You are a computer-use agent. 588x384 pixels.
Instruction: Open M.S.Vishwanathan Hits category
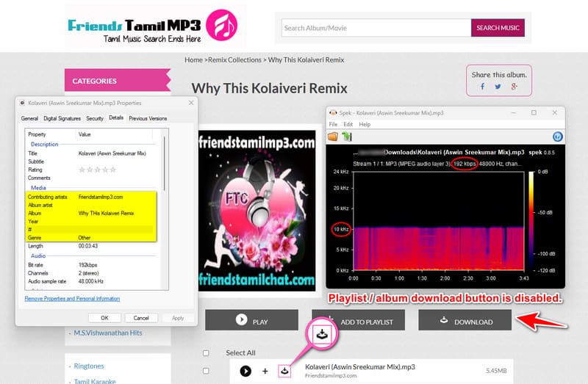pyautogui.click(x=108, y=333)
